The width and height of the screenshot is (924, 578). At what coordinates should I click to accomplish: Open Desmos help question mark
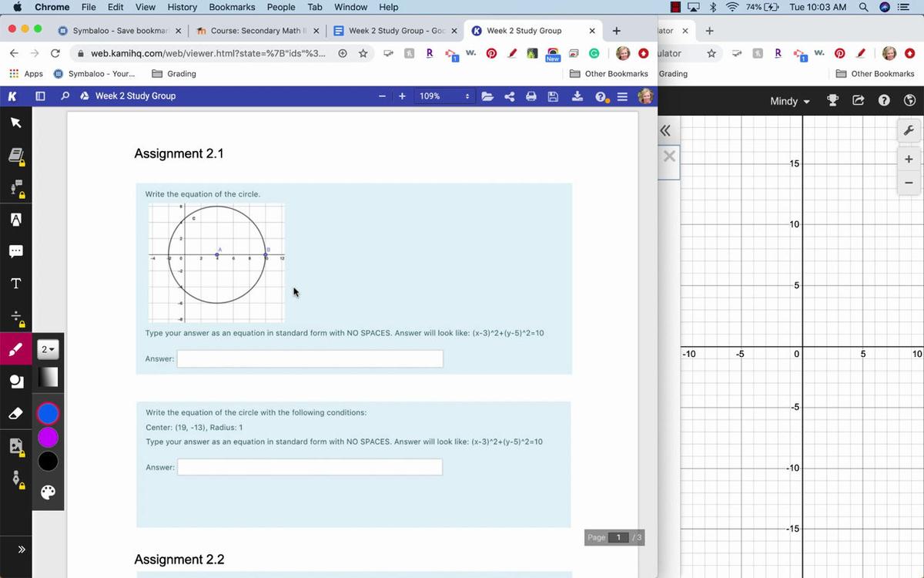coord(884,101)
